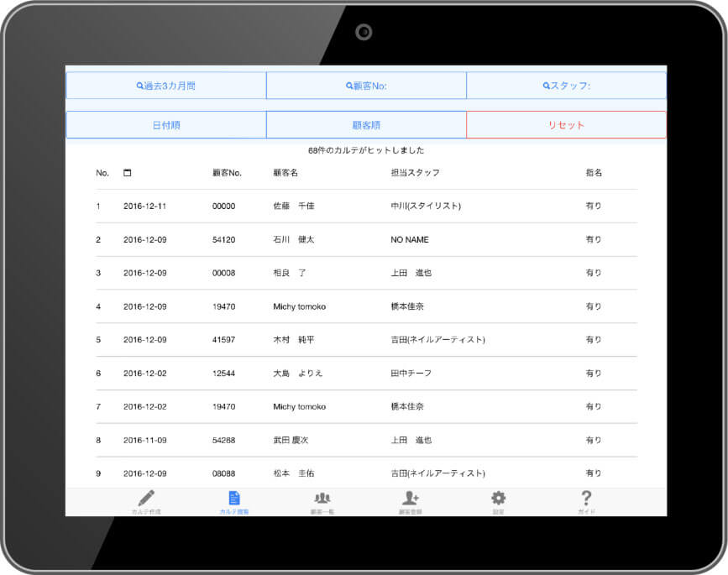This screenshot has width=728, height=575.
Task: Click customer number 08088
Action: click(224, 473)
